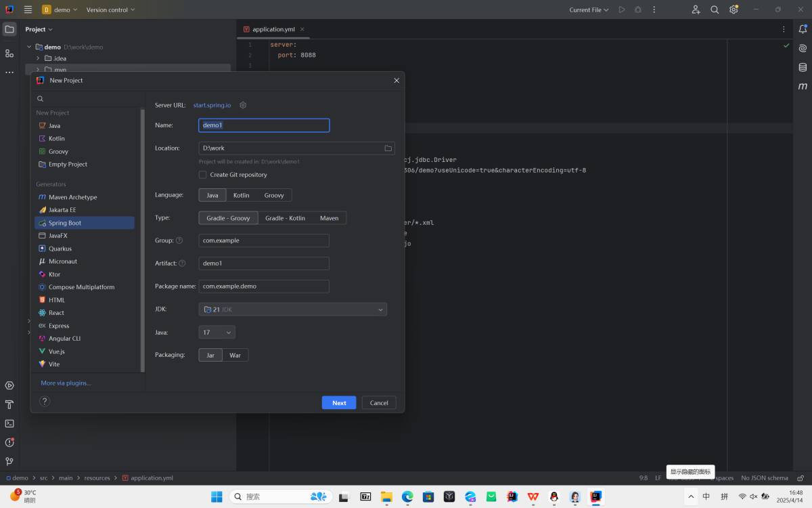Image resolution: width=812 pixels, height=508 pixels.
Task: Open New Project dialog help button
Action: coord(45,401)
